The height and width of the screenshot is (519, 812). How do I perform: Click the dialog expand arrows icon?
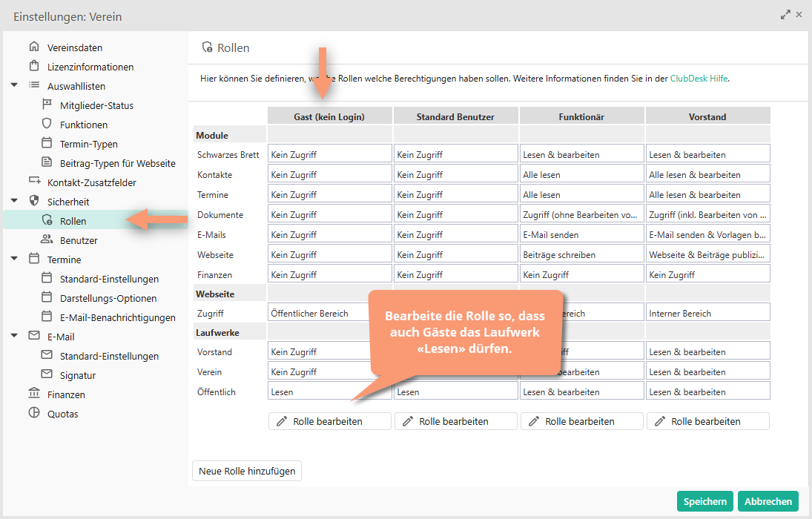[785, 15]
